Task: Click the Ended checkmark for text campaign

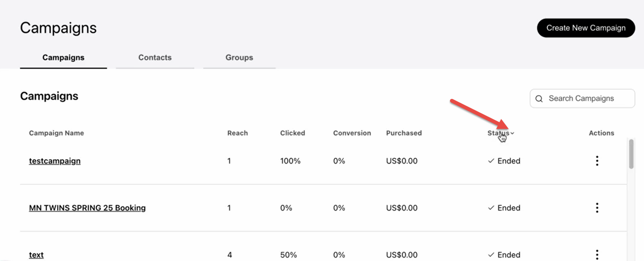Action: 491,255
